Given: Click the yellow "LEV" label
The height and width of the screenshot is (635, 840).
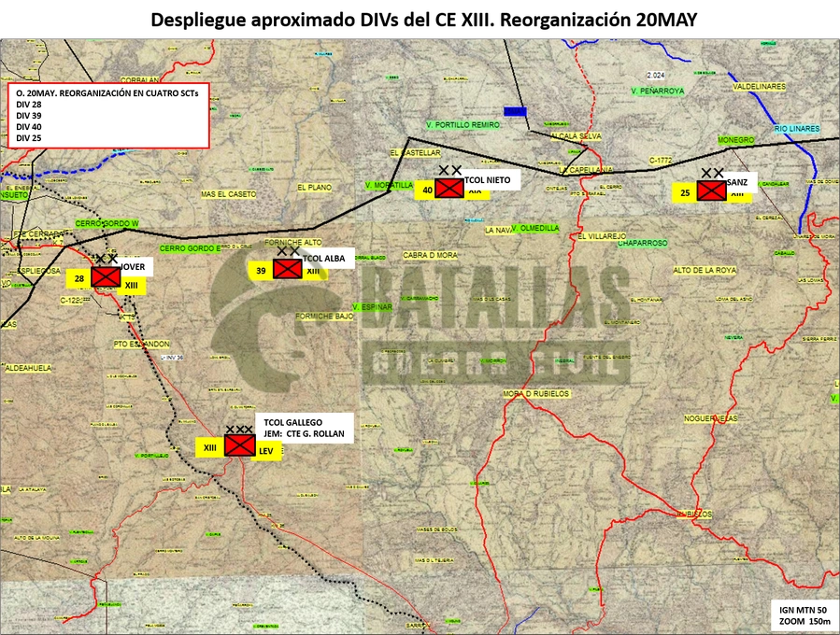Looking at the screenshot, I should tap(266, 451).
